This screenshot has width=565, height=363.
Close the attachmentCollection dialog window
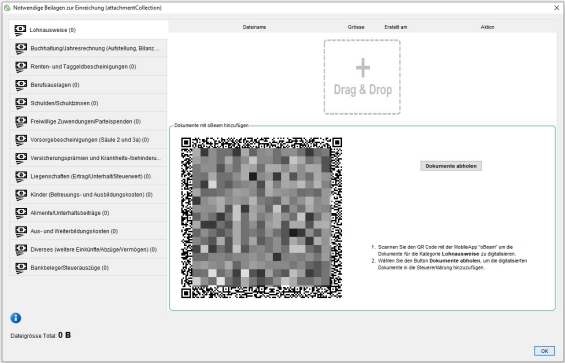coord(556,8)
